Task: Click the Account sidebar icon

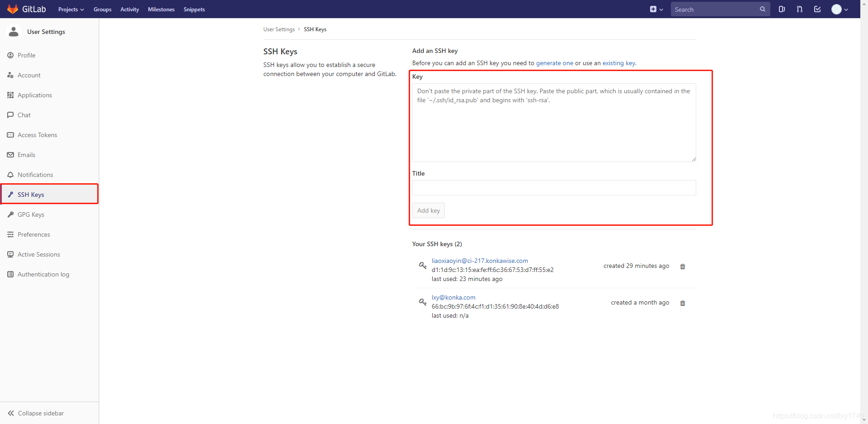Action: click(10, 75)
